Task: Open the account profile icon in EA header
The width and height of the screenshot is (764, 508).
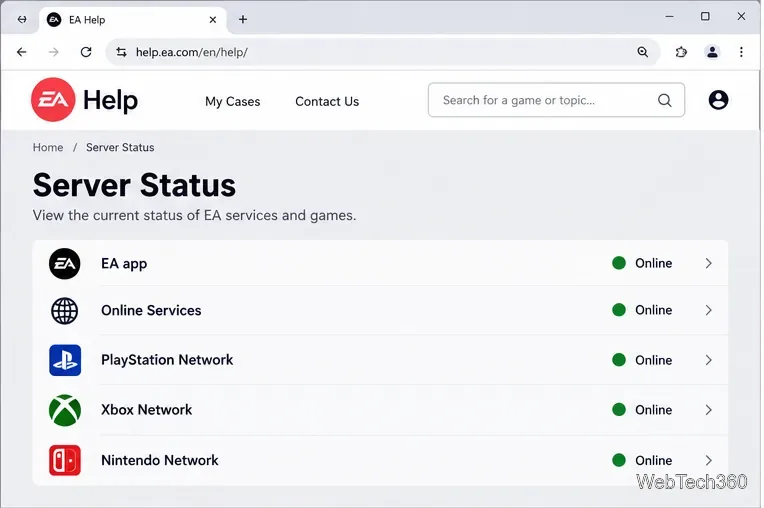Action: [718, 100]
